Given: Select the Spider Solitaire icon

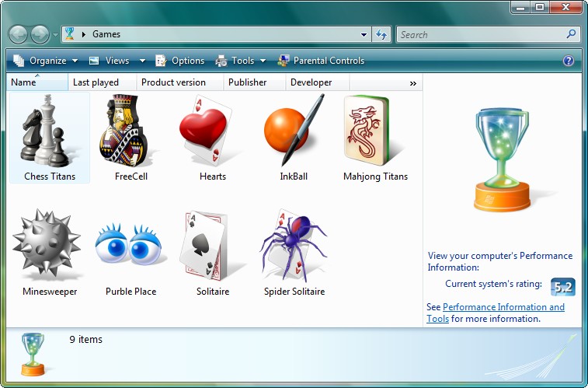Looking at the screenshot, I should 294,246.
